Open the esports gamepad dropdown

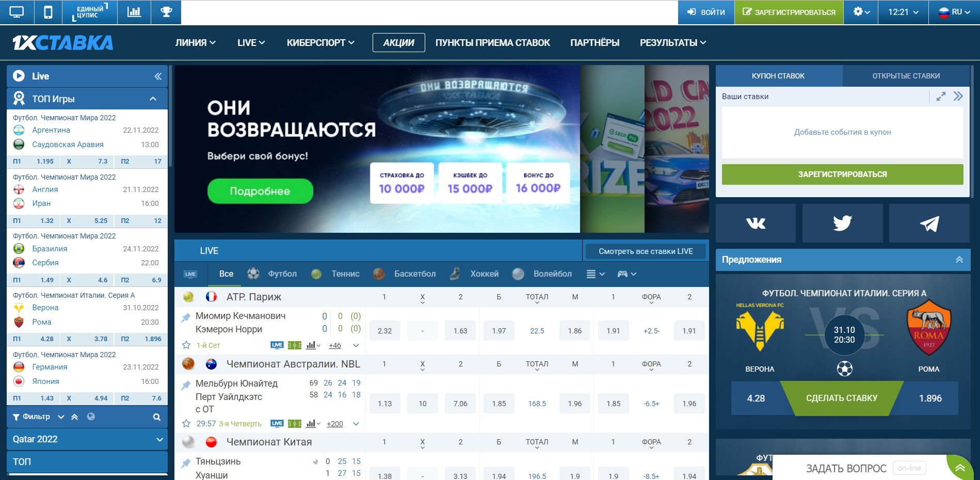[x=627, y=274]
